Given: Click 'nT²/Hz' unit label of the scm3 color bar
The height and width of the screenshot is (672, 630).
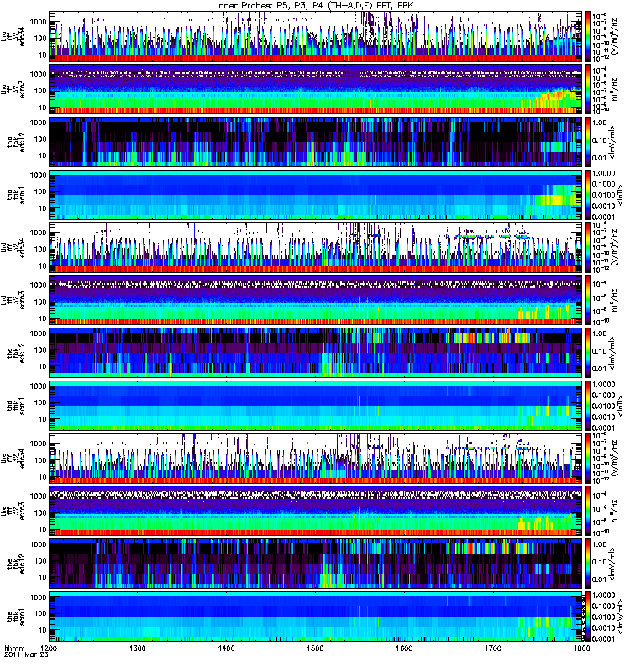Looking at the screenshot, I should coord(614,511).
